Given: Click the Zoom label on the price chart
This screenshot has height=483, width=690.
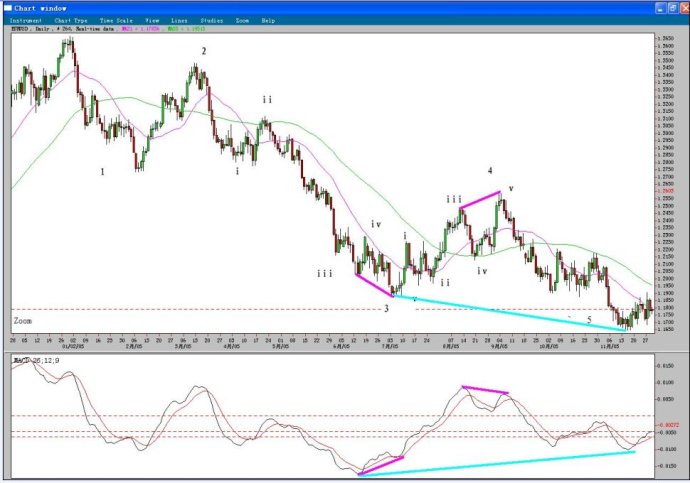Looking at the screenshot, I should point(23,321).
